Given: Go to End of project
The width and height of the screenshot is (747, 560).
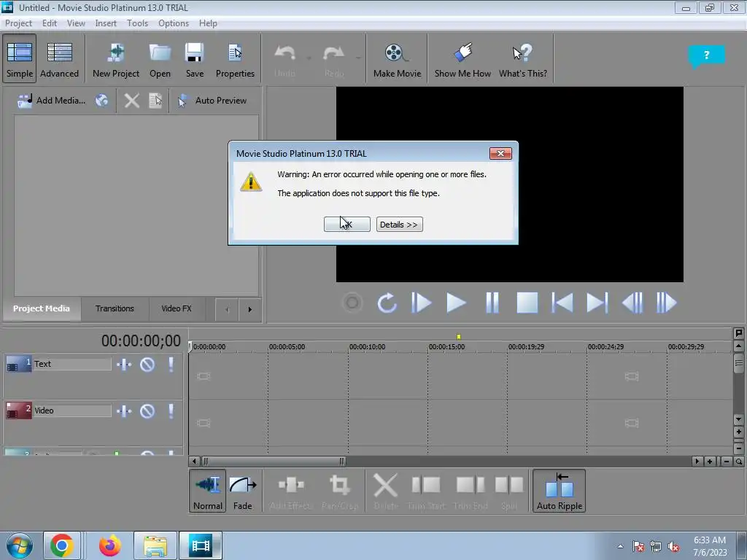Looking at the screenshot, I should (597, 303).
